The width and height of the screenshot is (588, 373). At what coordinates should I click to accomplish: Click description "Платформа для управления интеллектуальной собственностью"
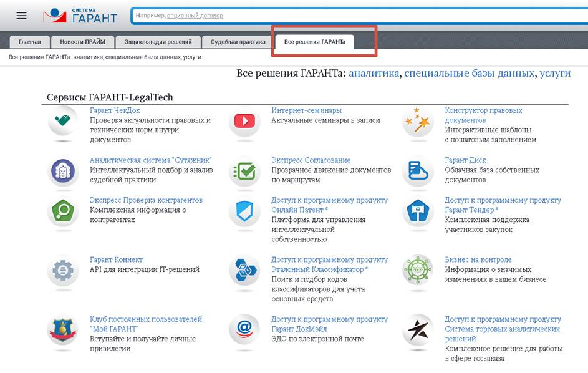[319, 230]
